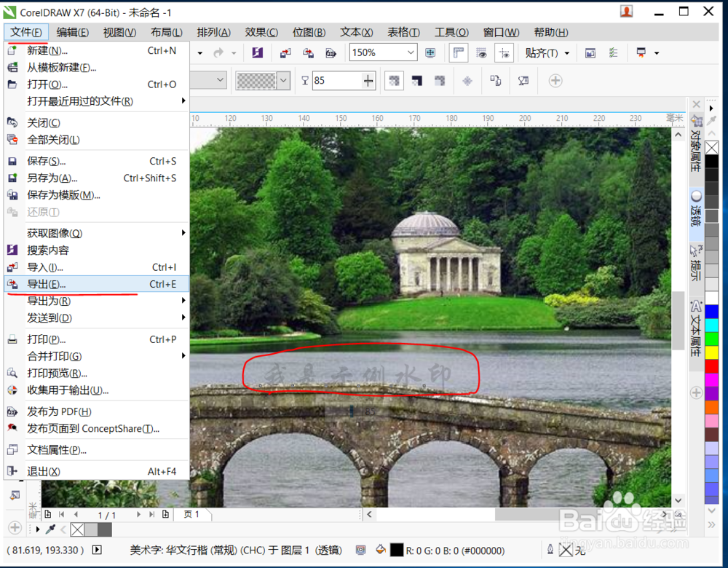Screen dimensions: 728x568
Task: Toggle the show grid icon
Action: click(481, 53)
